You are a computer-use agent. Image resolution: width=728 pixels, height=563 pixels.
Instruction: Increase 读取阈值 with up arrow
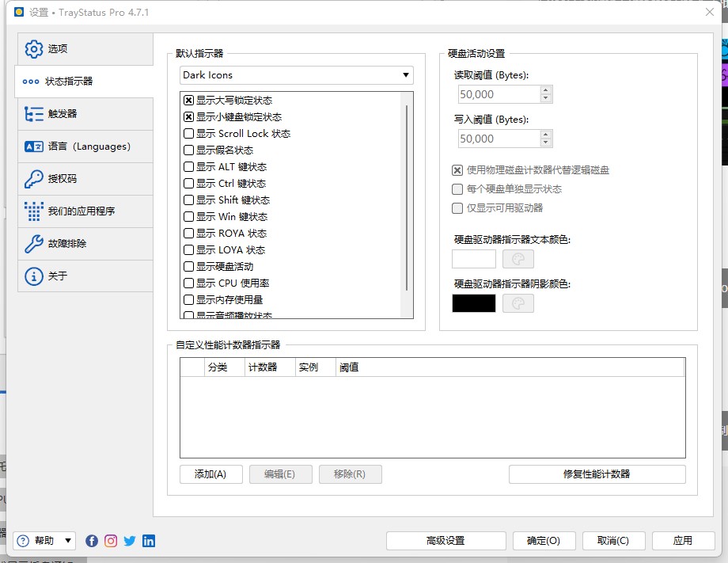(x=546, y=90)
